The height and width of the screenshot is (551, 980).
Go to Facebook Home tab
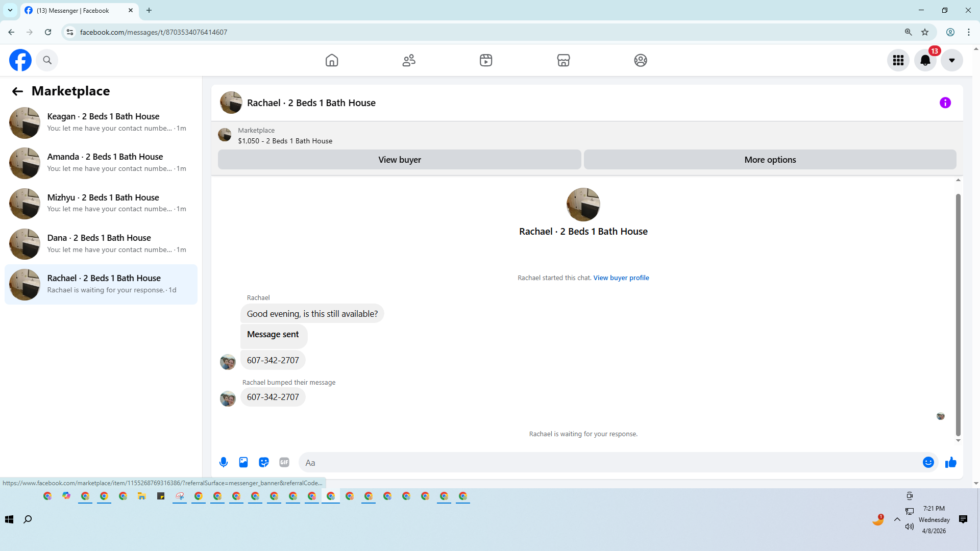point(332,60)
